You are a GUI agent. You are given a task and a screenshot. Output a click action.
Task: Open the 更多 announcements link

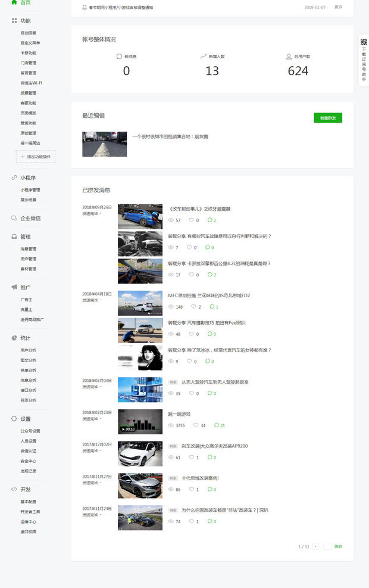tap(338, 7)
